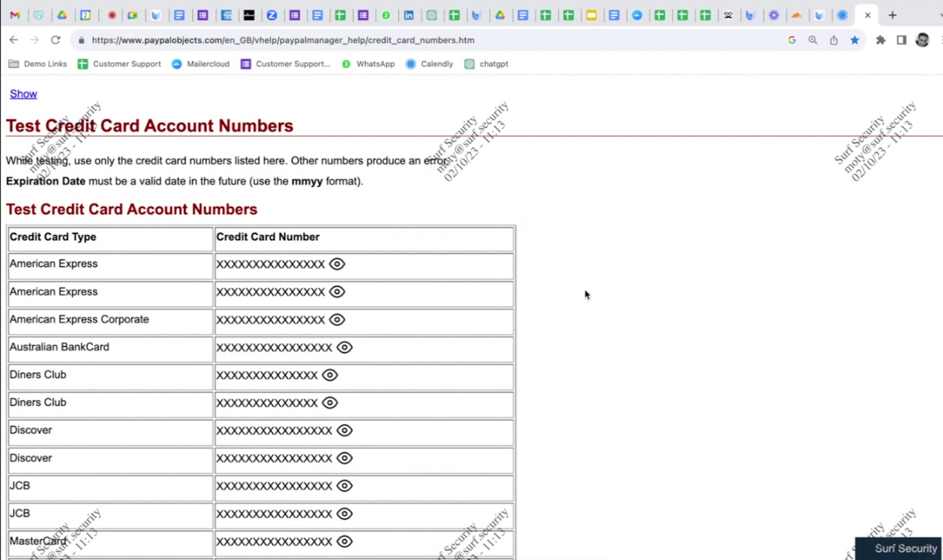The height and width of the screenshot is (560, 943).
Task: Open the Demo Links bookmarks folder
Action: click(x=38, y=64)
